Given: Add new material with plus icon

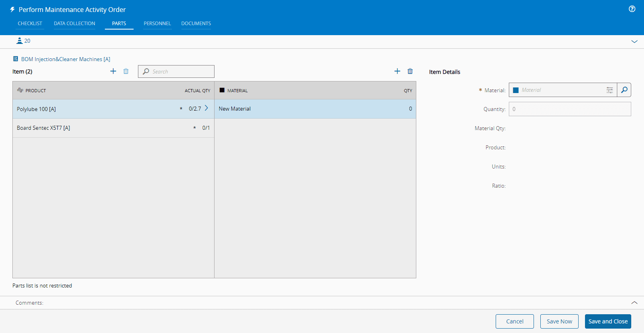Looking at the screenshot, I should pyautogui.click(x=397, y=71).
